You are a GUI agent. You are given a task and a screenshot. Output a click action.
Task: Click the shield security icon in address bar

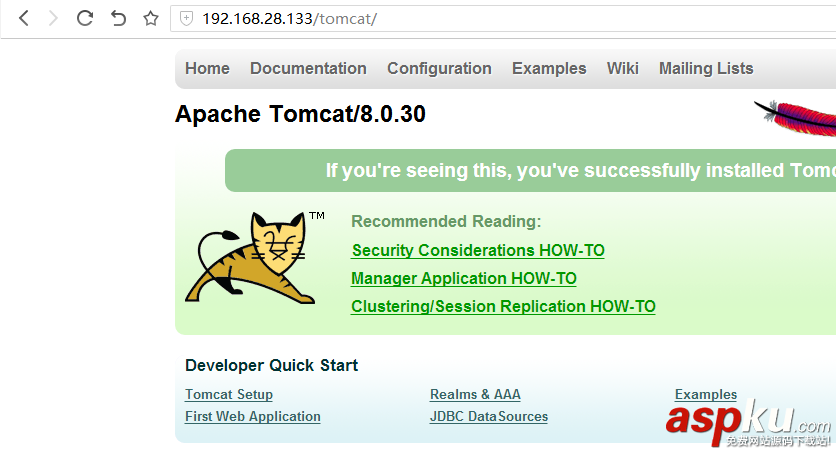click(x=186, y=18)
